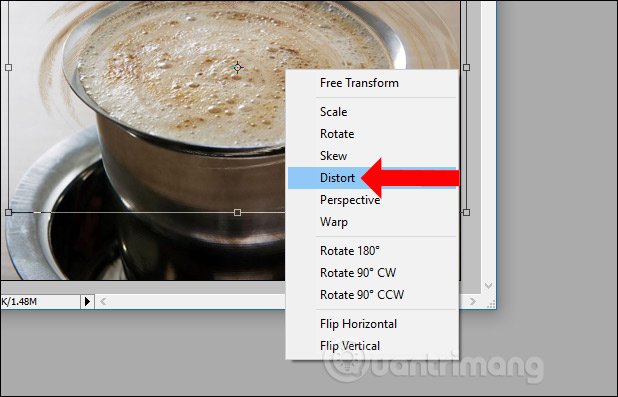618x397 pixels.
Task: Select Rotate 90° CCW
Action: [372, 295]
